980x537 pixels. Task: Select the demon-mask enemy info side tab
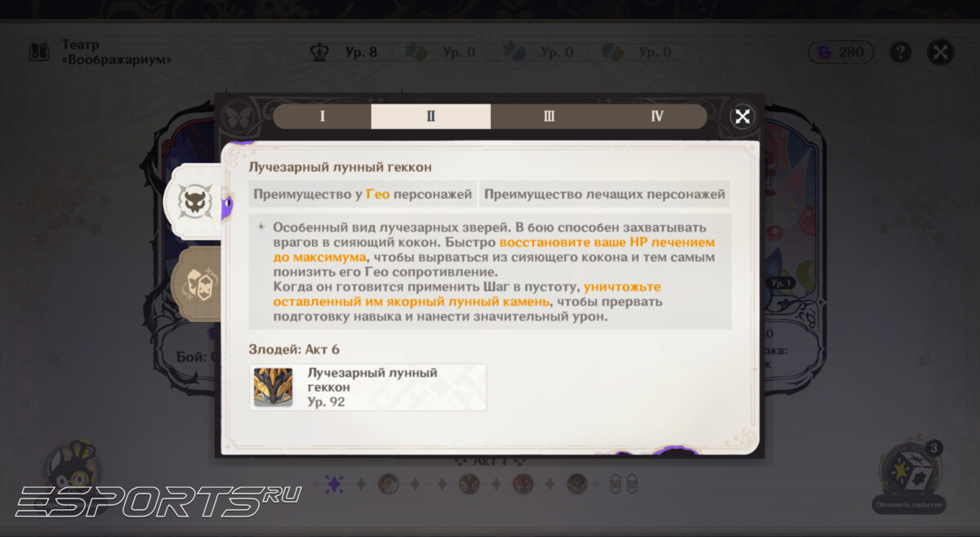point(195,201)
